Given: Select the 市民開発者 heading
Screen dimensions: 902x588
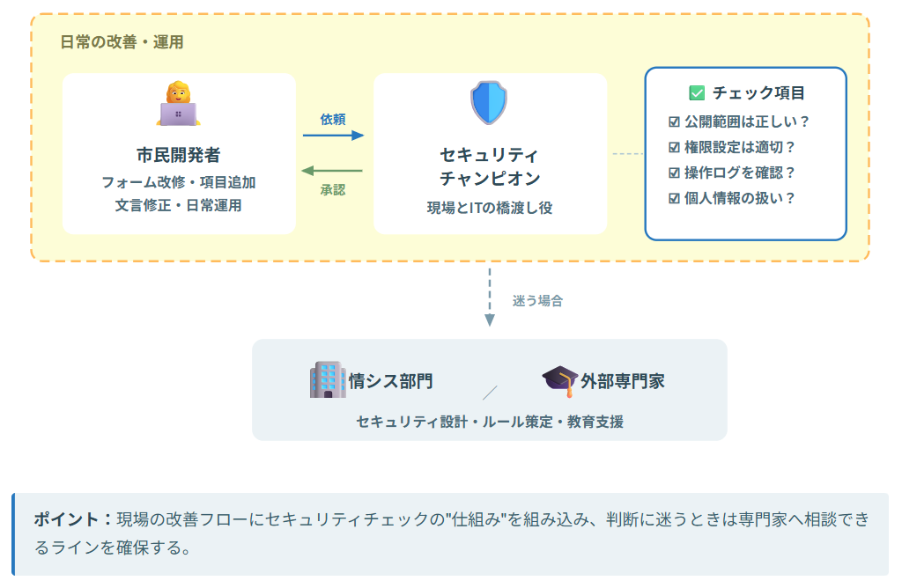Looking at the screenshot, I should [x=179, y=155].
